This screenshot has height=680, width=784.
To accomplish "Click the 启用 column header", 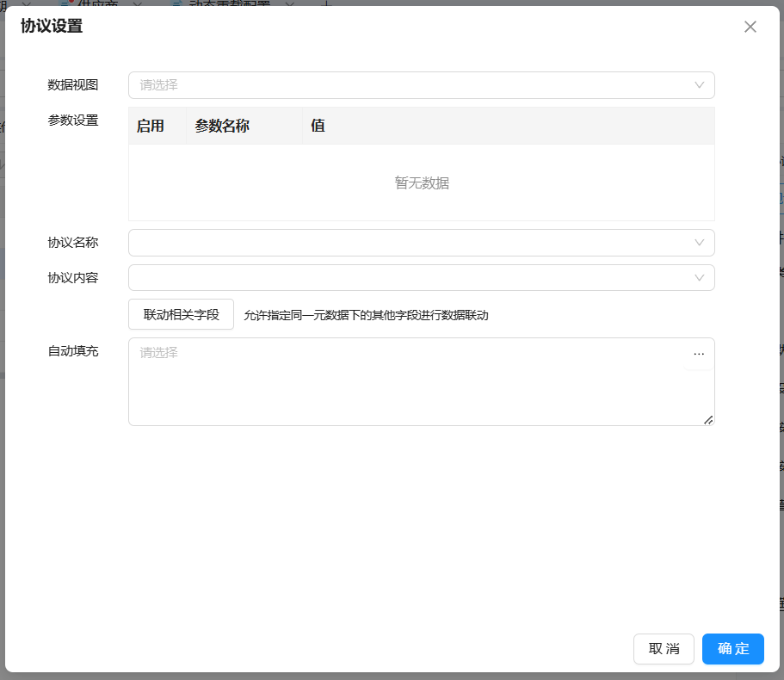I will coord(157,126).
